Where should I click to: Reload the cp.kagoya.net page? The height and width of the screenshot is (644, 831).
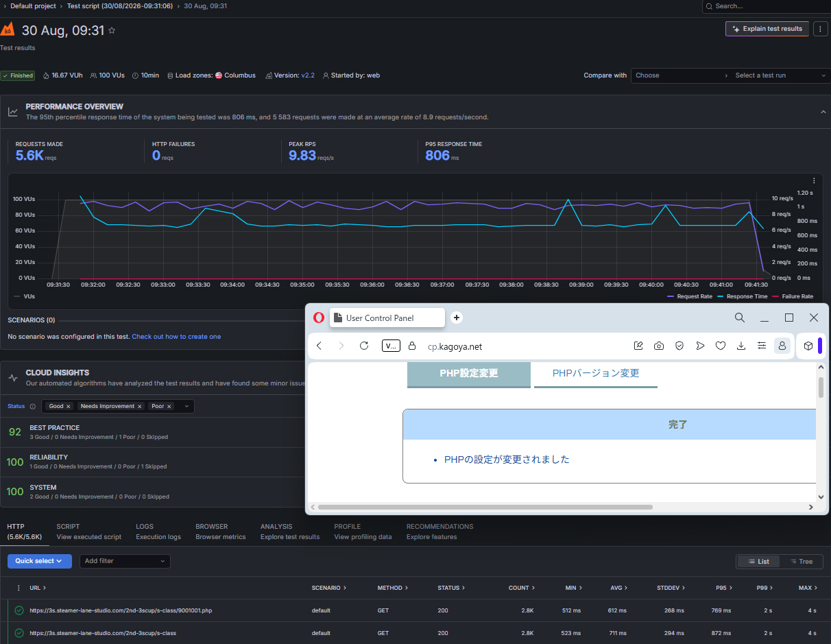364,346
